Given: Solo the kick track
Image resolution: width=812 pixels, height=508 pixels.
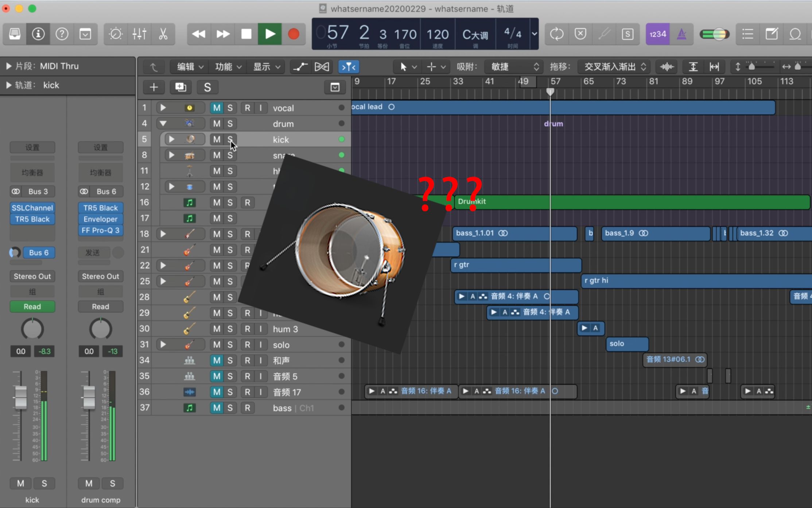Looking at the screenshot, I should pos(230,139).
